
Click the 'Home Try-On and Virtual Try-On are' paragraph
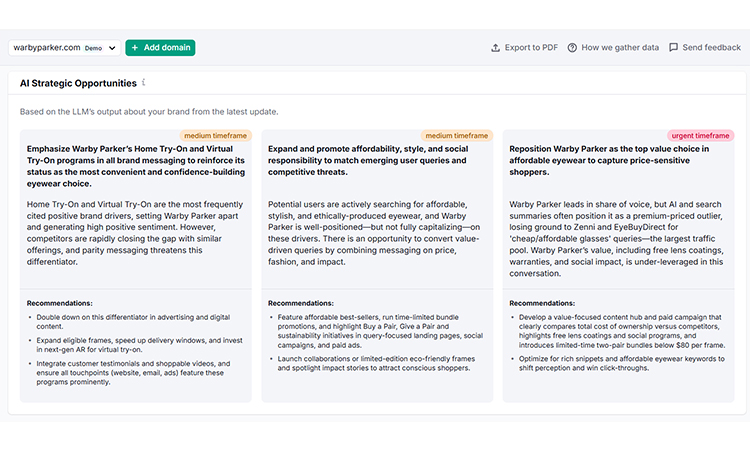point(135,233)
